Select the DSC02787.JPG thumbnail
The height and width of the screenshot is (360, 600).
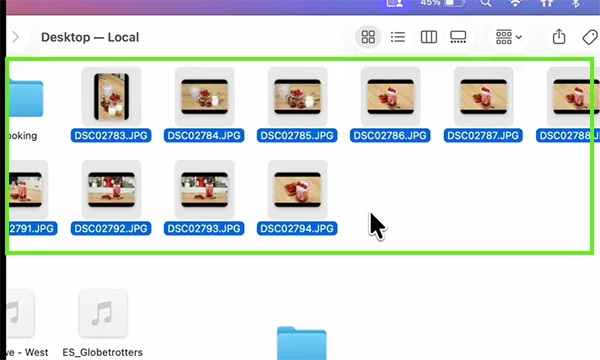pyautogui.click(x=483, y=97)
